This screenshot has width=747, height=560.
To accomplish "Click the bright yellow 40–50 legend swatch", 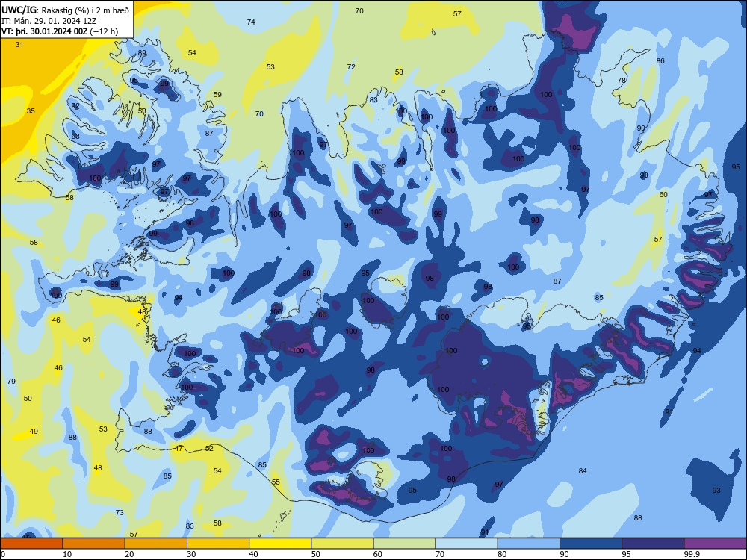I will [x=280, y=544].
